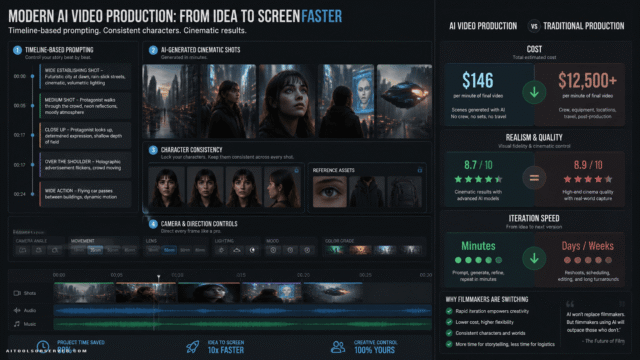640x360 pixels.
Task: Select the first Movement option
Action: click(79, 250)
